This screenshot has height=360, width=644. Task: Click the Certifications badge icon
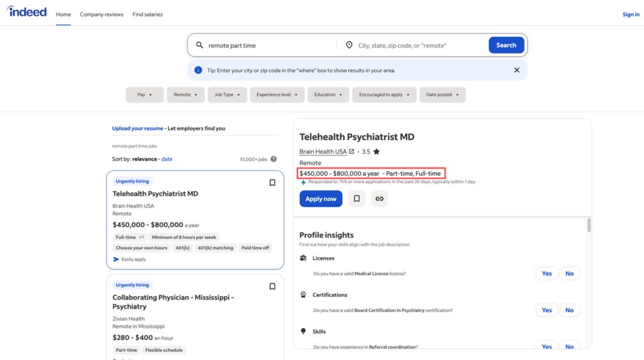pos(303,295)
